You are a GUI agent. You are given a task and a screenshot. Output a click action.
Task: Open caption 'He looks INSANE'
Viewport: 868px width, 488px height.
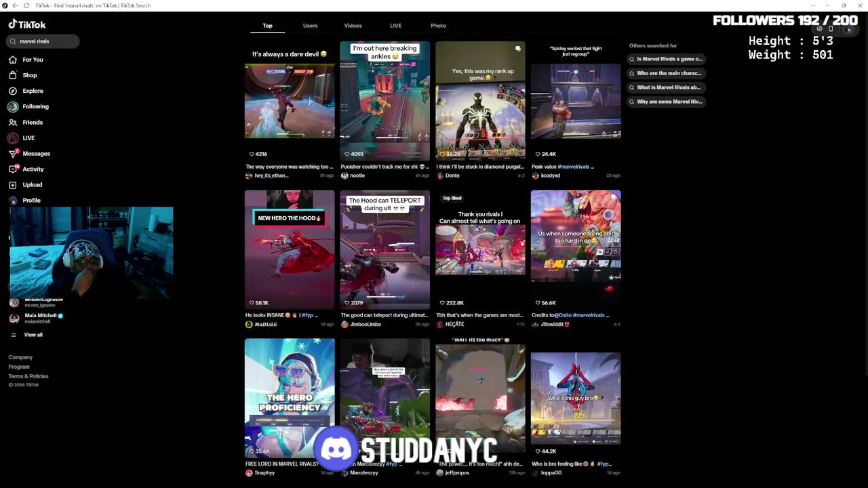(281, 315)
